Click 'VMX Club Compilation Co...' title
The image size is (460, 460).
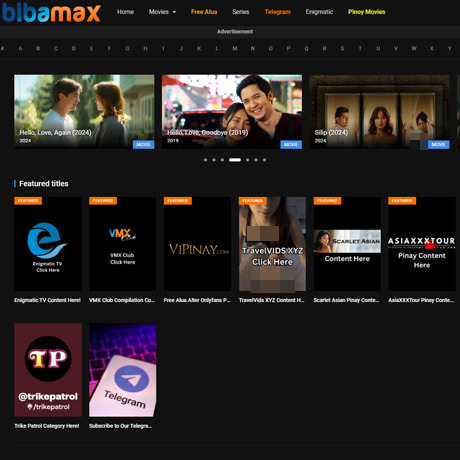point(122,300)
